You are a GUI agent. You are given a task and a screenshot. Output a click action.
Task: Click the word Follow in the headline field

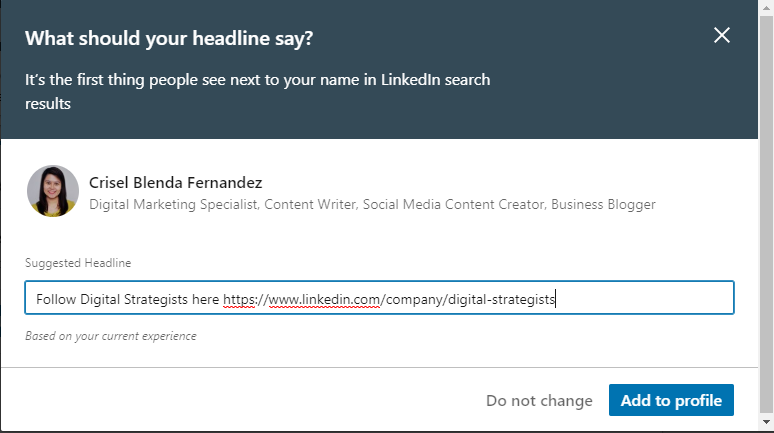(x=56, y=299)
